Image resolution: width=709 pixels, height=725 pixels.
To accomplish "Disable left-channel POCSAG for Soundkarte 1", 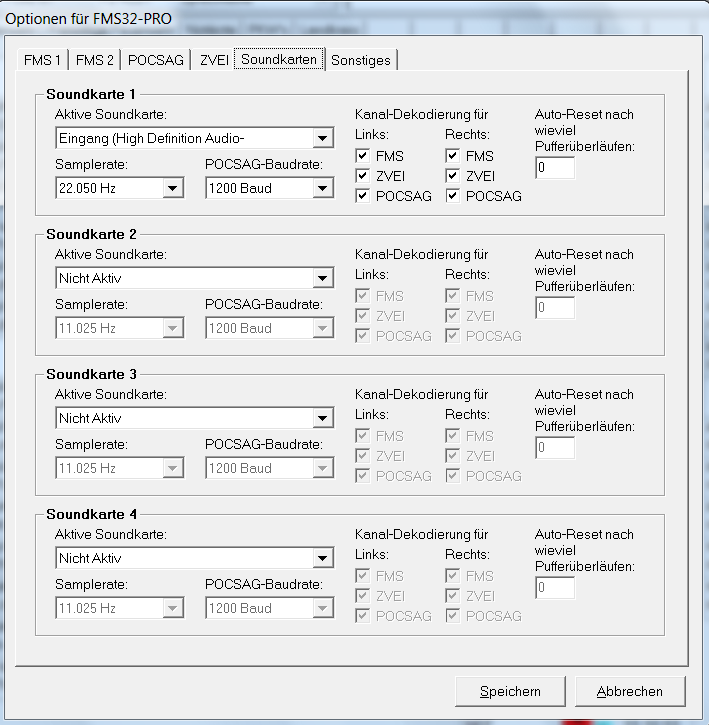I will (x=363, y=196).
